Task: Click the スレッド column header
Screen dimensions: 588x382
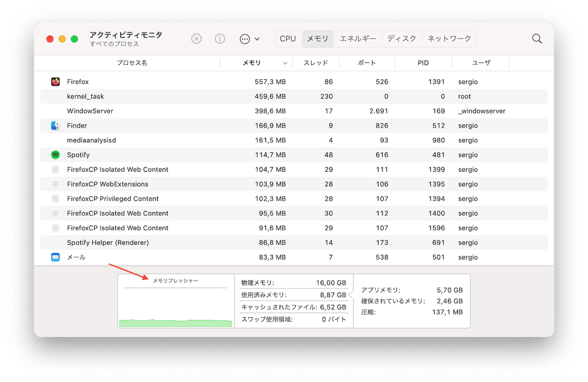Action: tap(316, 63)
